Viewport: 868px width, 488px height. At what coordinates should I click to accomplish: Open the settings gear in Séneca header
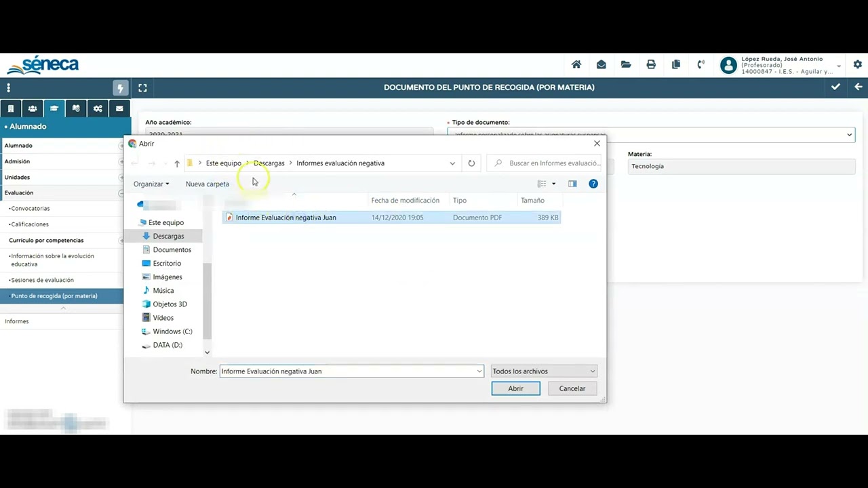click(858, 64)
